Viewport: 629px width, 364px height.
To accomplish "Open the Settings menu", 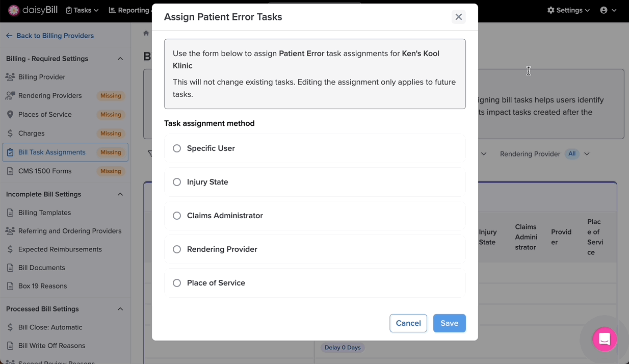I will coord(568,10).
